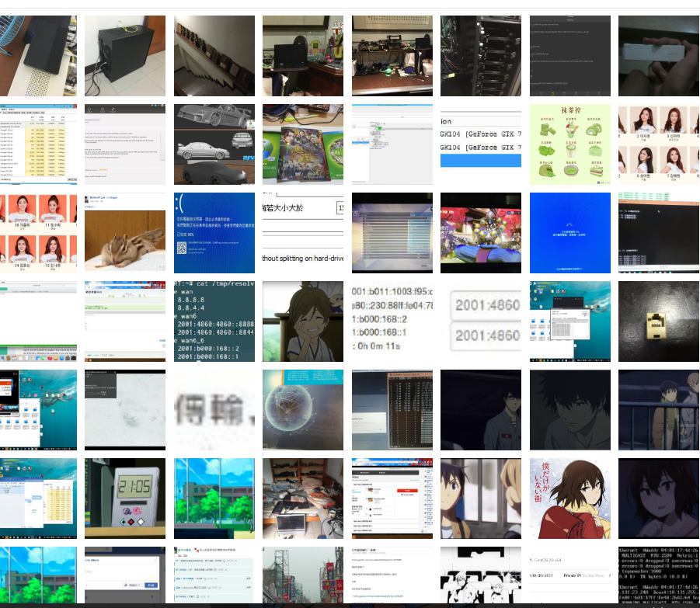Image resolution: width=700 pixels, height=608 pixels.
Task: Open underwater desktop with yellow spreadsheet window
Action: 38,499
